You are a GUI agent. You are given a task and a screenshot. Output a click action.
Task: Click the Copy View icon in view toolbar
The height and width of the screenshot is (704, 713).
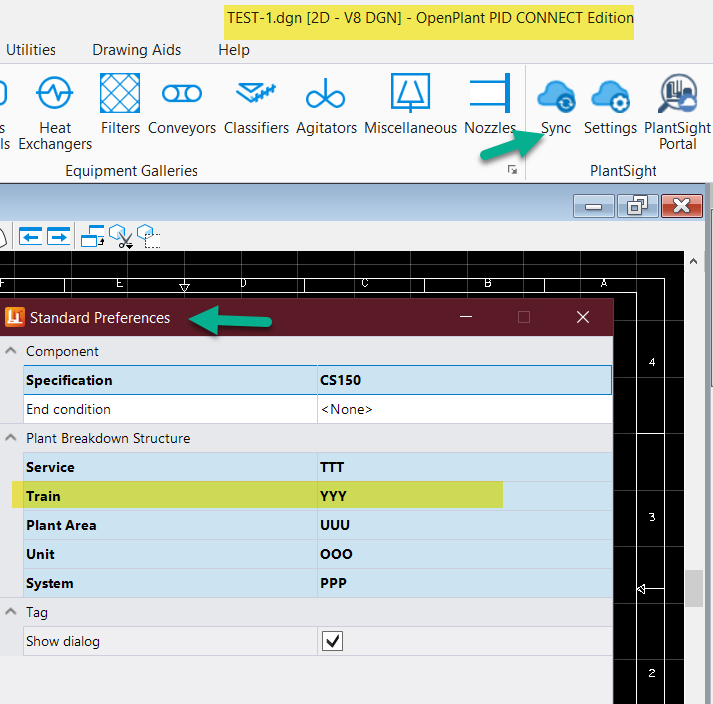(92, 236)
